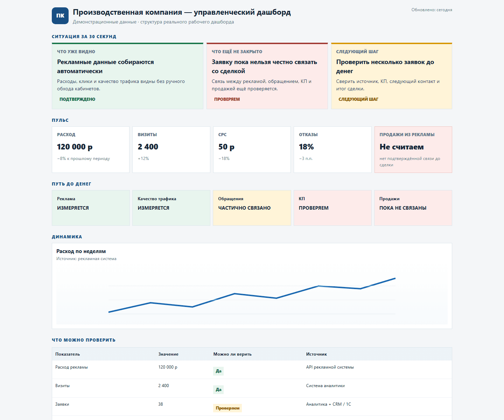Click the '−3 п.п.' change under Отказы
The image size is (504, 420).
[x=306, y=159]
